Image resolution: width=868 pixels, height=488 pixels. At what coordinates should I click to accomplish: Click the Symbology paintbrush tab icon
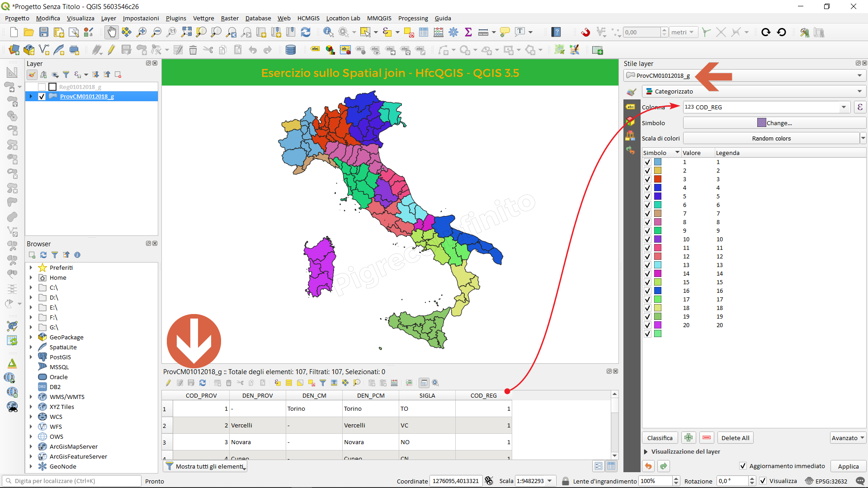click(x=631, y=92)
